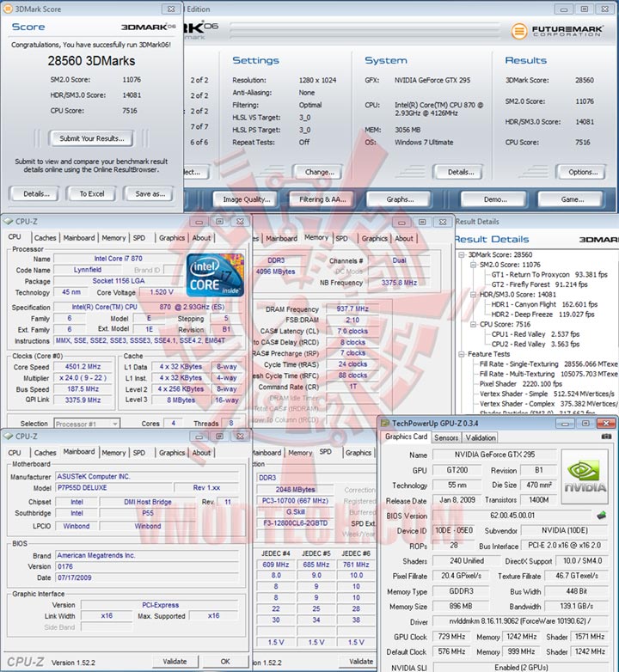
Task: Click Change... under Settings
Action: [319, 172]
